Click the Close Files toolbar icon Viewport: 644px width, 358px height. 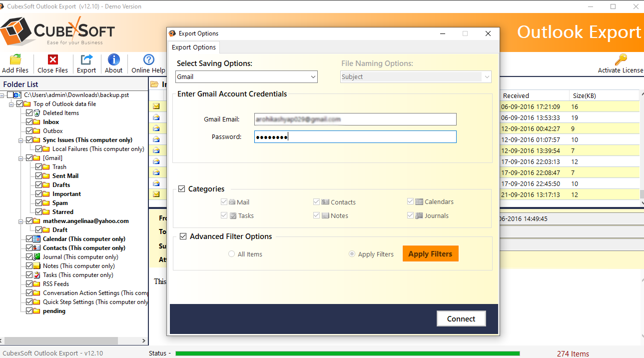click(x=53, y=59)
